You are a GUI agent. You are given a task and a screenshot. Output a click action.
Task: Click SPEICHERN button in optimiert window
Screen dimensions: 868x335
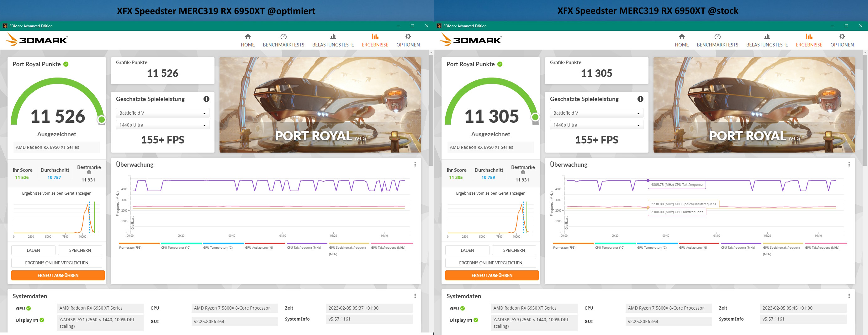pyautogui.click(x=80, y=250)
